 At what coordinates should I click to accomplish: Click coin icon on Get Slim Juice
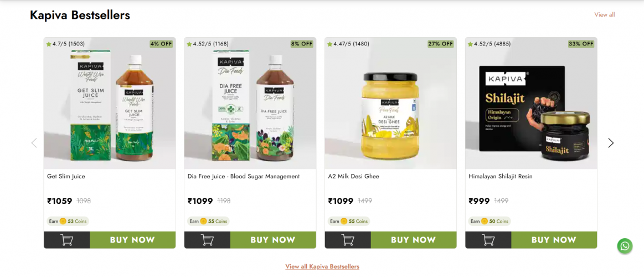point(63,221)
